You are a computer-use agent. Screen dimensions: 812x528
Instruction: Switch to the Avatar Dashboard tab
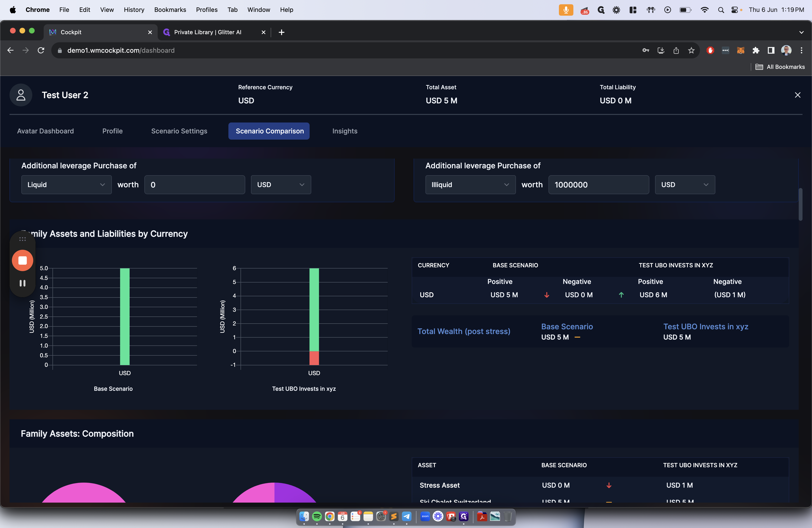[45, 131]
